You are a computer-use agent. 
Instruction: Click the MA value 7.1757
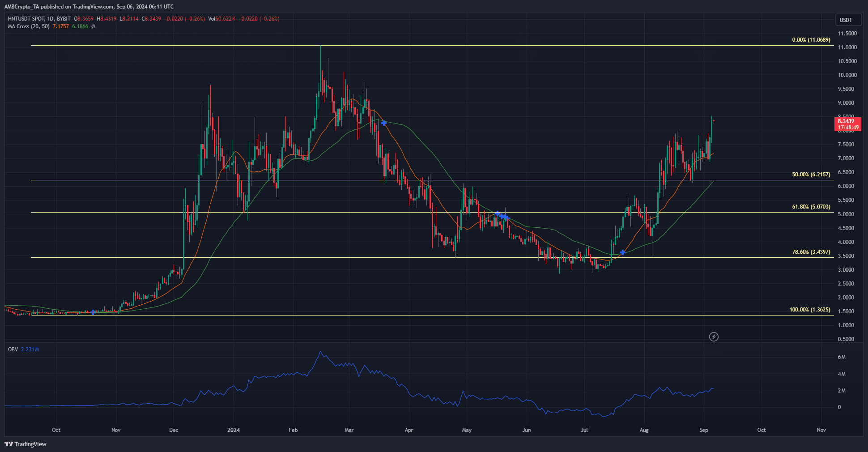(x=61, y=26)
